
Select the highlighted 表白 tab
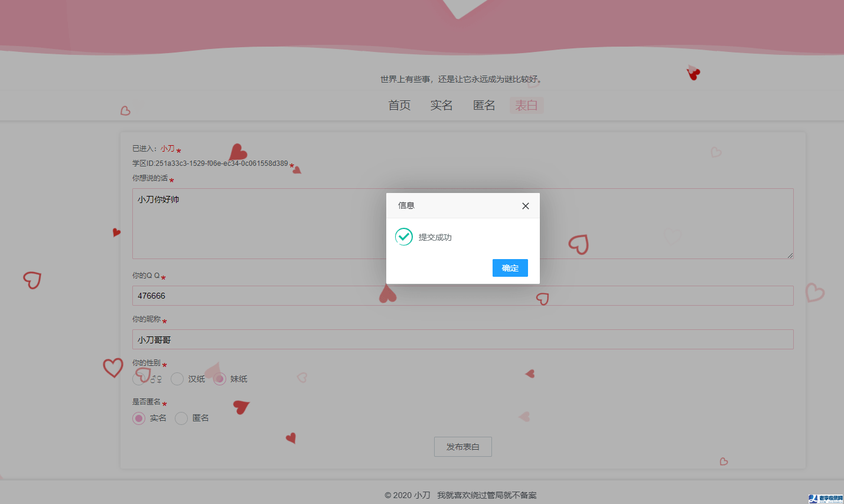coord(526,105)
